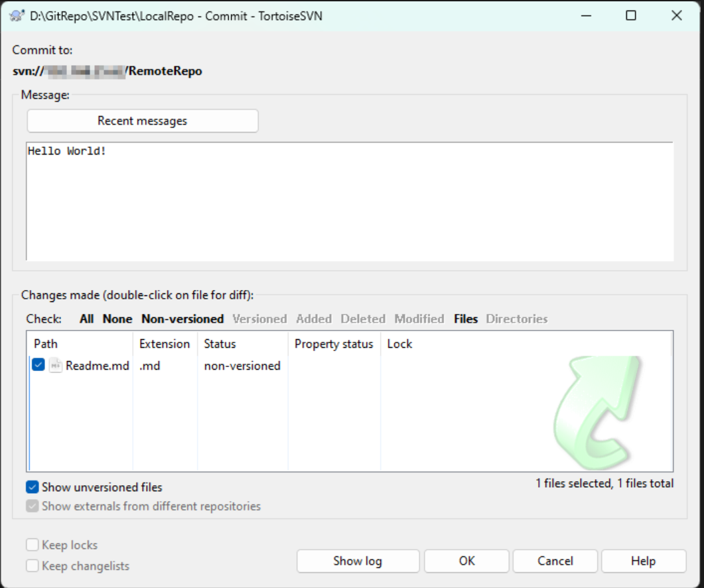Toggle Show unversioned files checkbox

pyautogui.click(x=33, y=487)
